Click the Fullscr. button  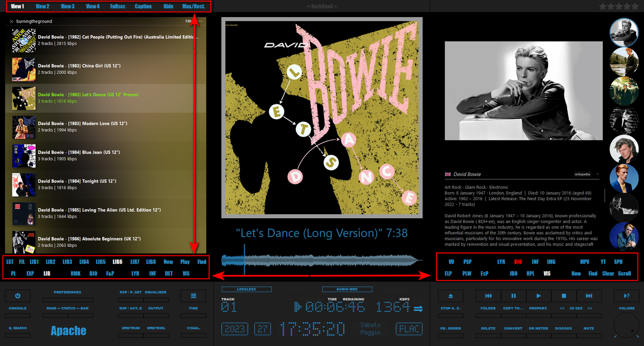pyautogui.click(x=118, y=7)
